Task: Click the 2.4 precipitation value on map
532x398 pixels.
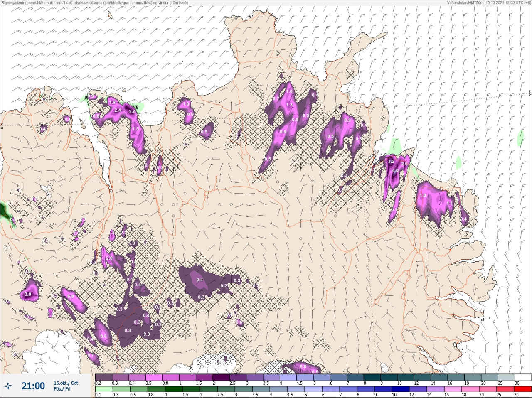Action: pos(118,110)
